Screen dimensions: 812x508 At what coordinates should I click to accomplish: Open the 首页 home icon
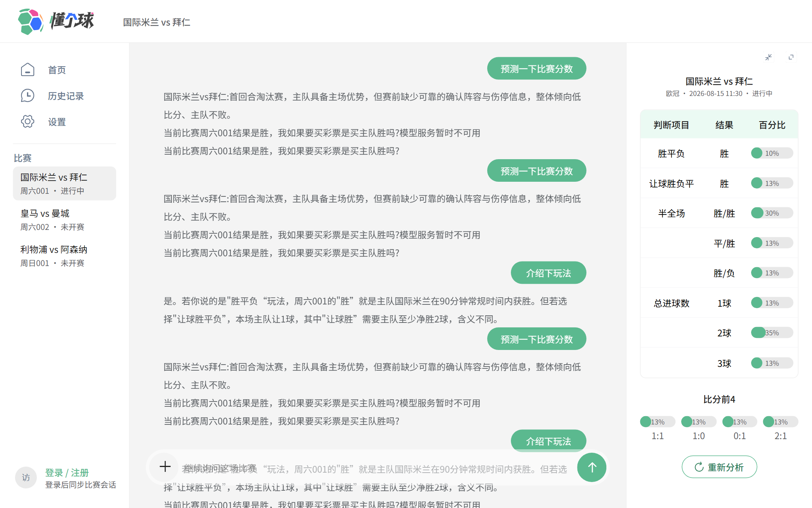click(x=27, y=70)
